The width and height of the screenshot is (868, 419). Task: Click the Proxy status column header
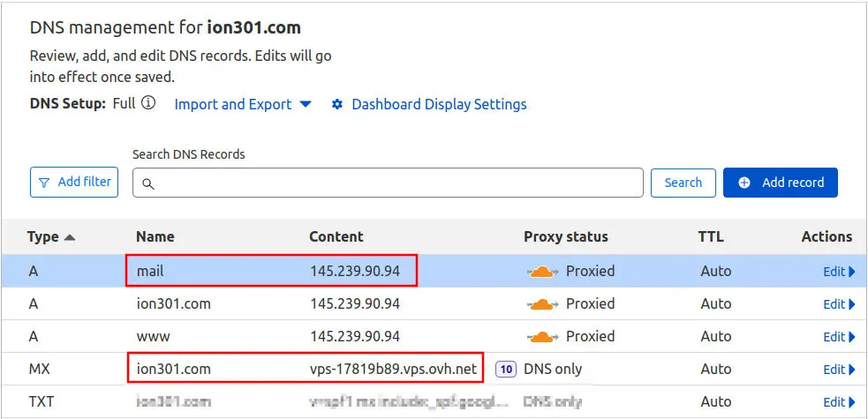566,236
